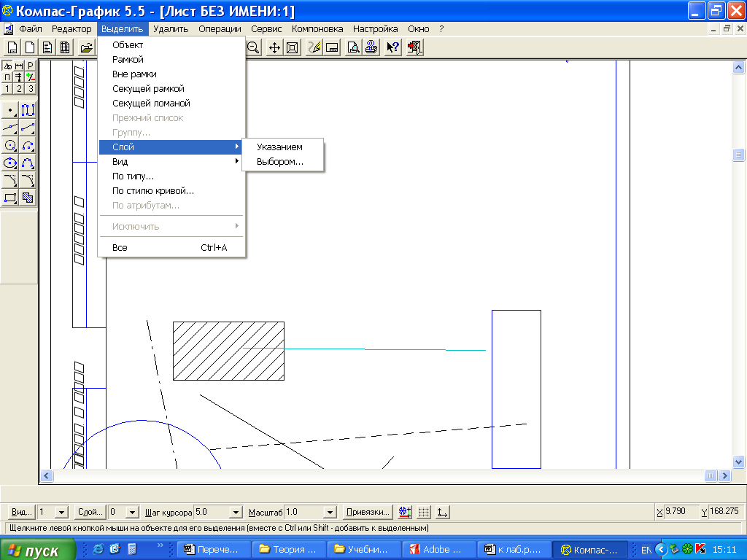
Task: Toggle the grid display button
Action: (424, 513)
